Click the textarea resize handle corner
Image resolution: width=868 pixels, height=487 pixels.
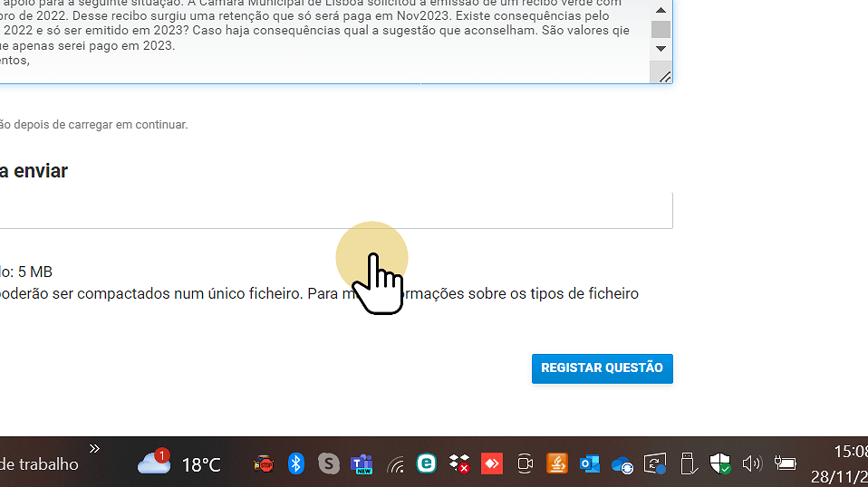coord(665,77)
